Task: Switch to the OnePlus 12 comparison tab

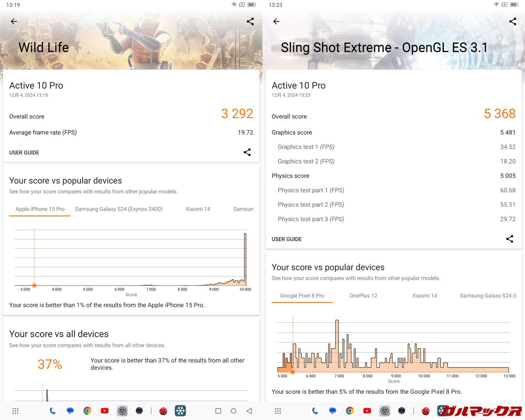Action: pyautogui.click(x=363, y=295)
